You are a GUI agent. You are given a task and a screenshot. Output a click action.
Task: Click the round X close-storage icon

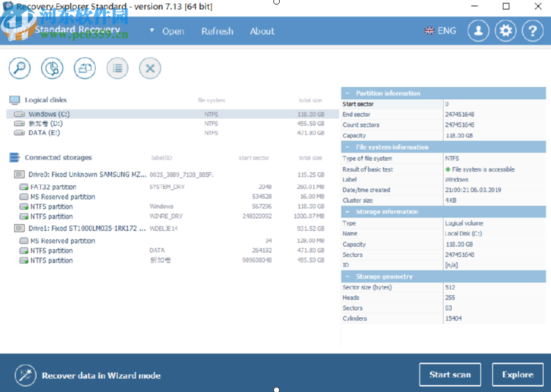pos(150,68)
